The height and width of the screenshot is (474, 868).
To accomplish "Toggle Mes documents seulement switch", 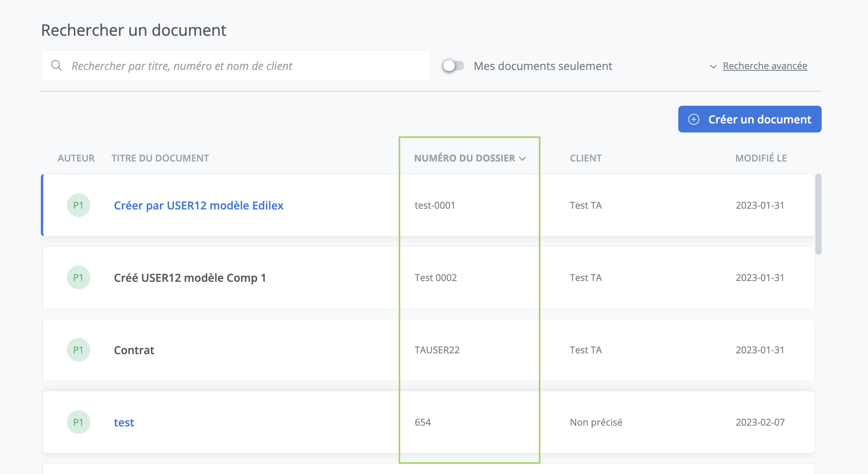I will pyautogui.click(x=453, y=66).
